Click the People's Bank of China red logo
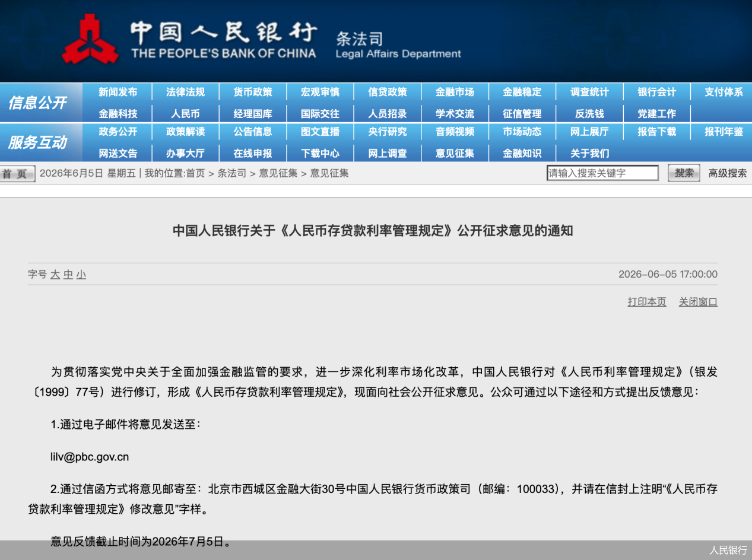Image resolution: width=752 pixels, height=560 pixels. pos(91,39)
